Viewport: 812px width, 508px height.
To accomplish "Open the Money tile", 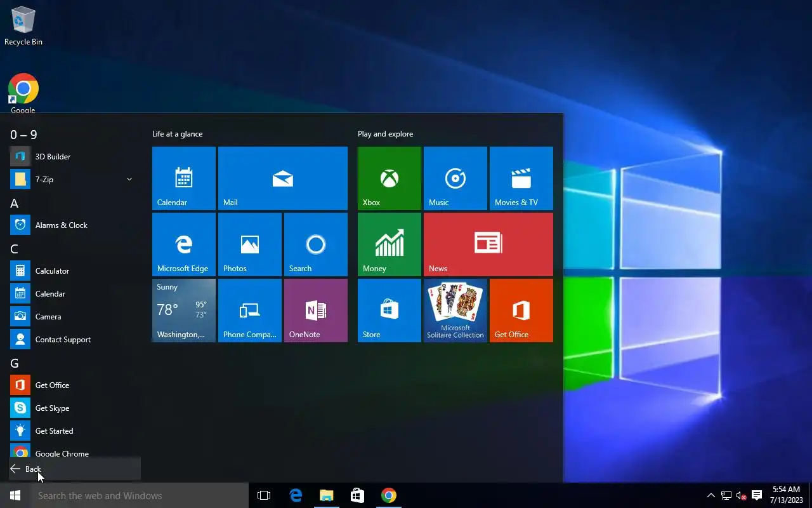I will pos(390,244).
